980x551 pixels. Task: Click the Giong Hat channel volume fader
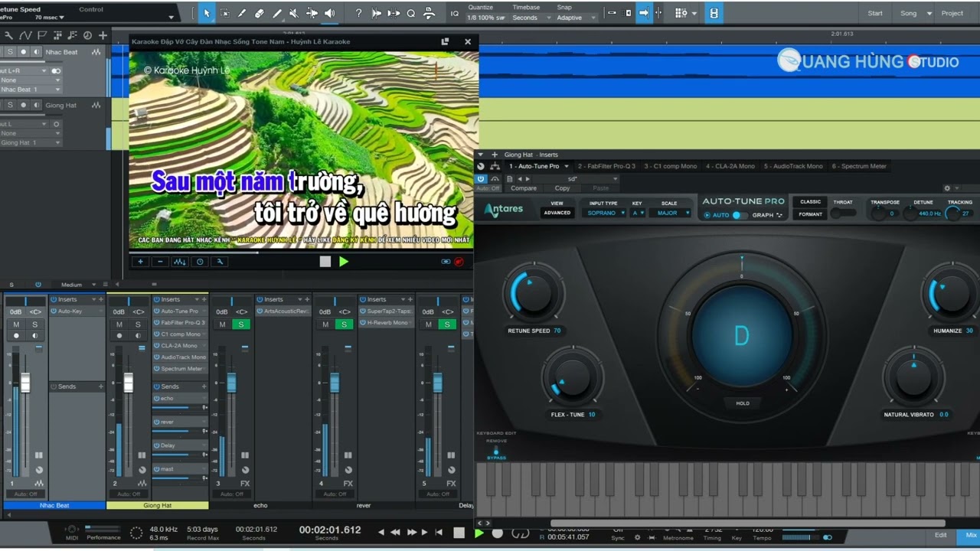coord(129,382)
